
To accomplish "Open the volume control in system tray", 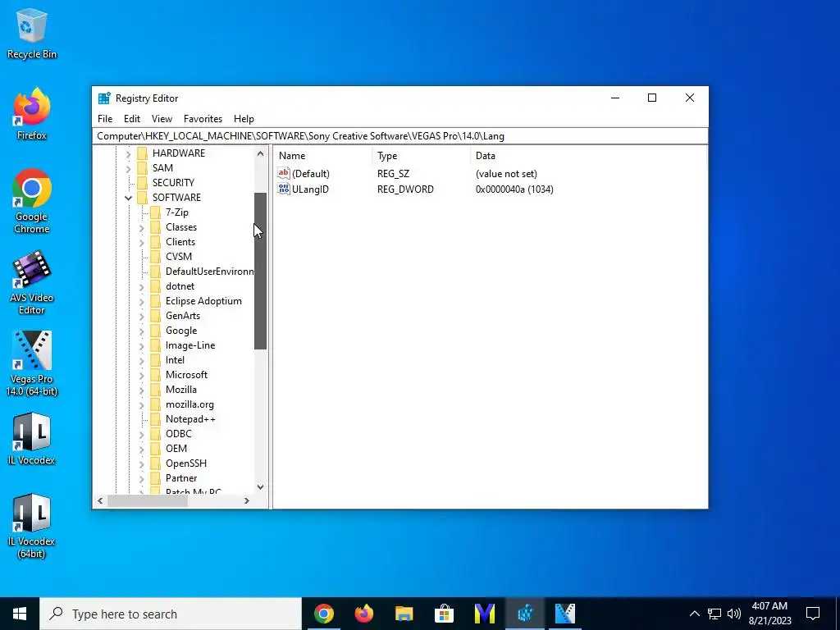I will pyautogui.click(x=734, y=614).
